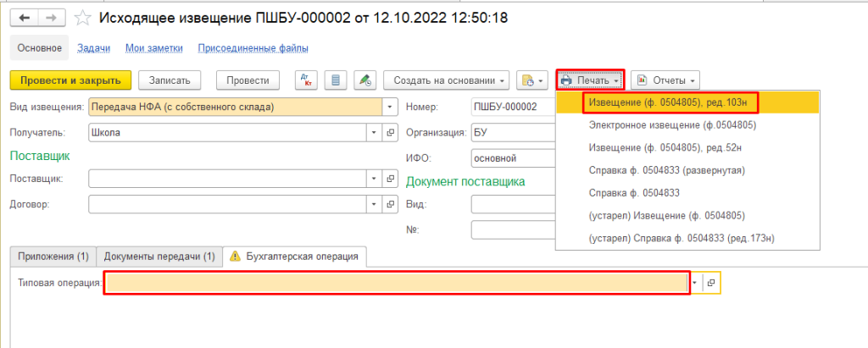Screen dimensions: 868x348
Task: Click open-form icon next to Типовая операция
Action: pos(711,283)
